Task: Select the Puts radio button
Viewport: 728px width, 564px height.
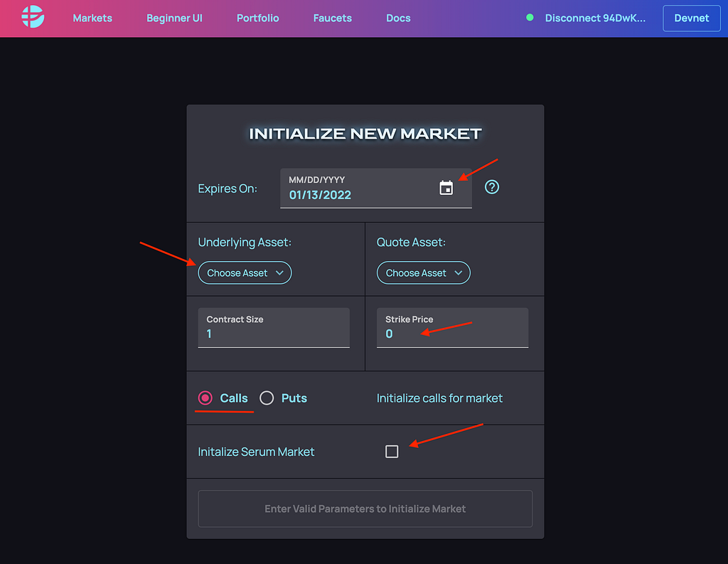Action: click(x=267, y=398)
